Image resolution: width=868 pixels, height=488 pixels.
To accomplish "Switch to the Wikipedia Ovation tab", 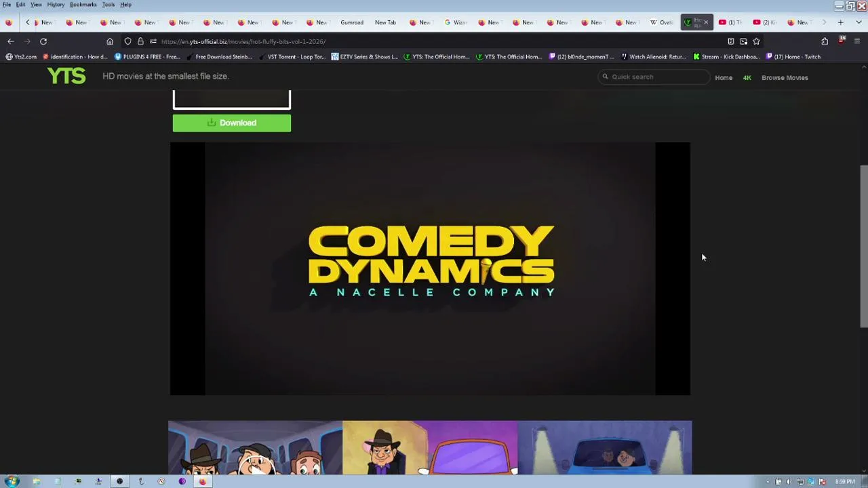I will point(662,22).
